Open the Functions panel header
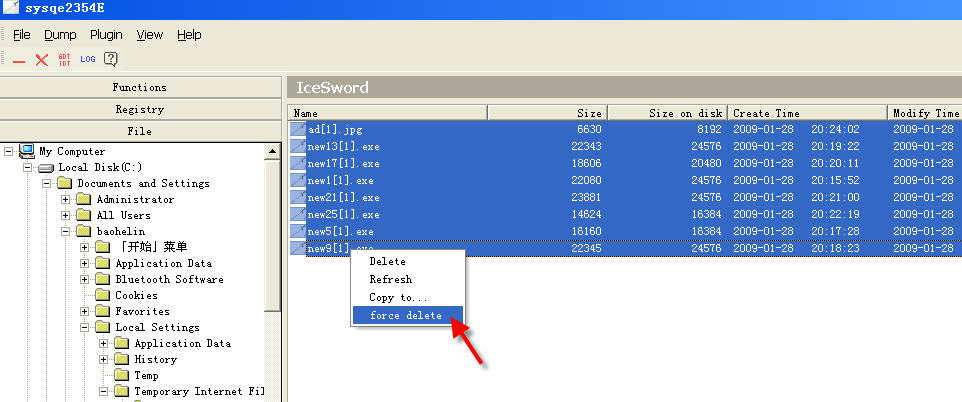Screen dimensions: 962x402 tap(140, 87)
